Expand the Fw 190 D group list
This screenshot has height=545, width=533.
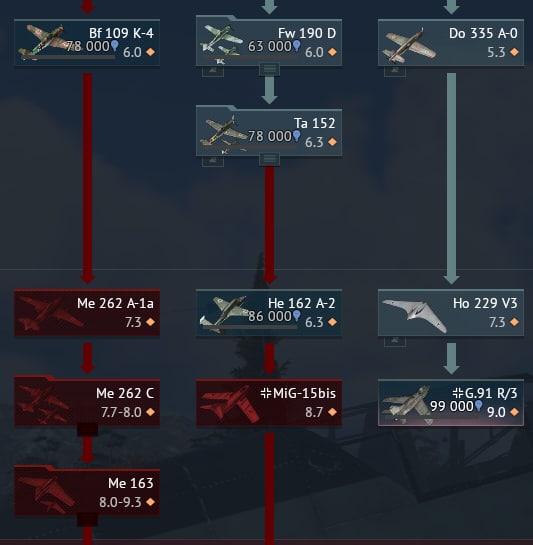(x=269, y=70)
